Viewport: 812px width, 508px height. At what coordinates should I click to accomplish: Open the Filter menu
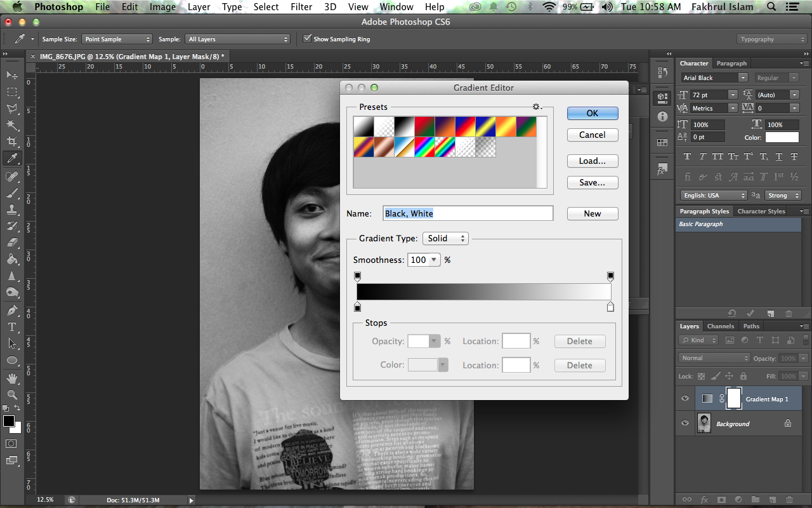(301, 7)
